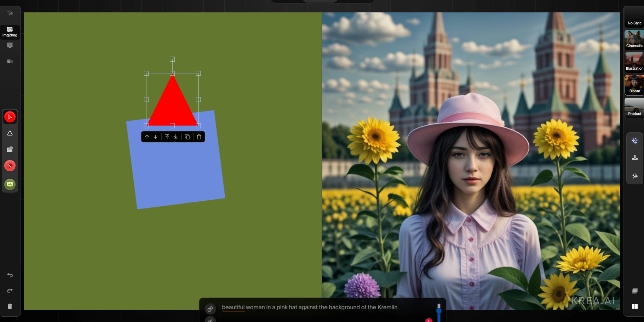Open the green canvas background button
The width and height of the screenshot is (644, 322).
pos(10,184)
